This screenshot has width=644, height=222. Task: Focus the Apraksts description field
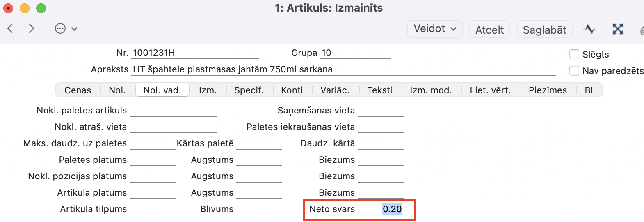point(344,69)
